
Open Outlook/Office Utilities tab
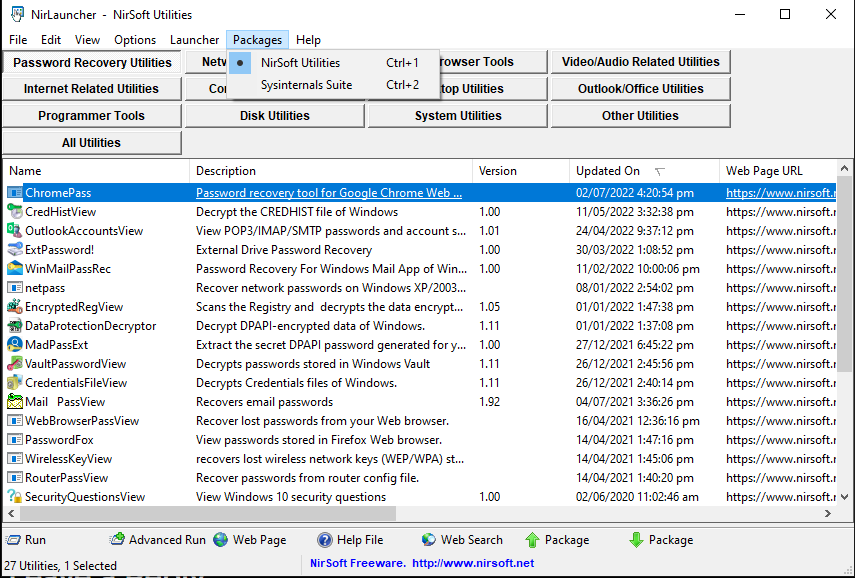click(x=640, y=88)
